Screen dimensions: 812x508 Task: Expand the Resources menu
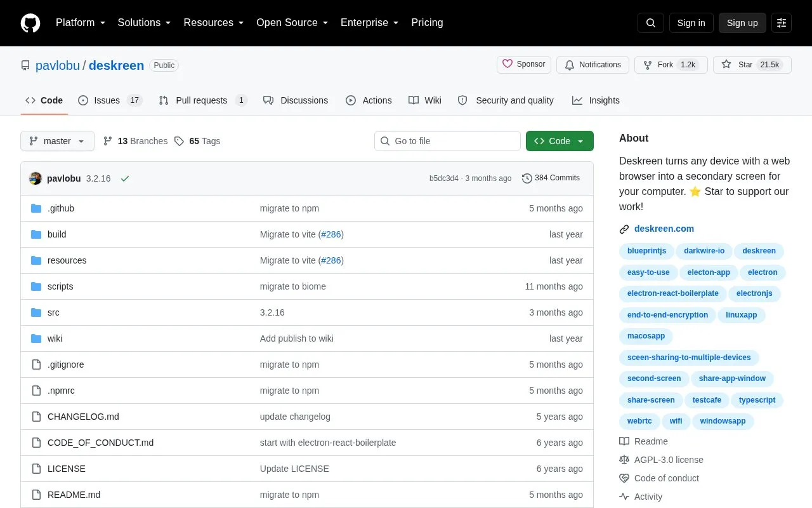coord(214,23)
